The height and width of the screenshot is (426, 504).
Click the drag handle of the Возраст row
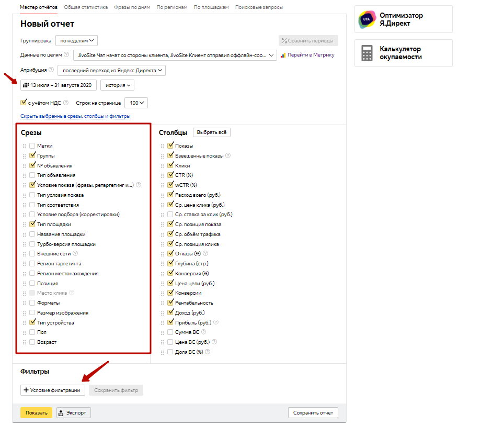click(24, 342)
